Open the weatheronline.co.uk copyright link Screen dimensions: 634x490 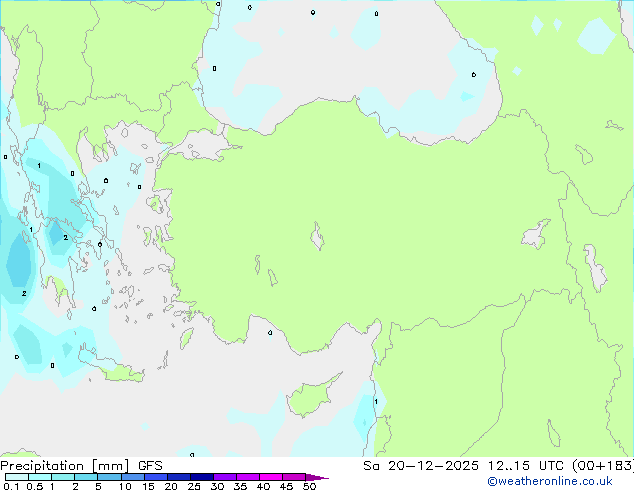coord(550,481)
